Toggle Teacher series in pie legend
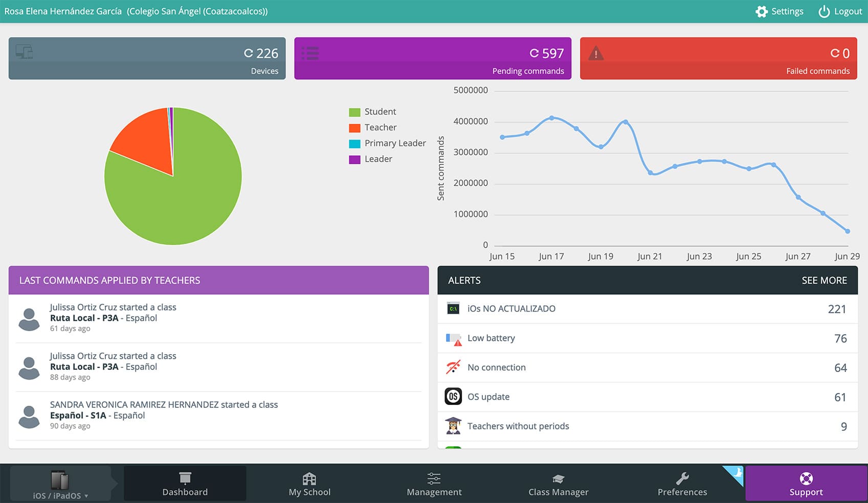The image size is (868, 503). [x=372, y=127]
